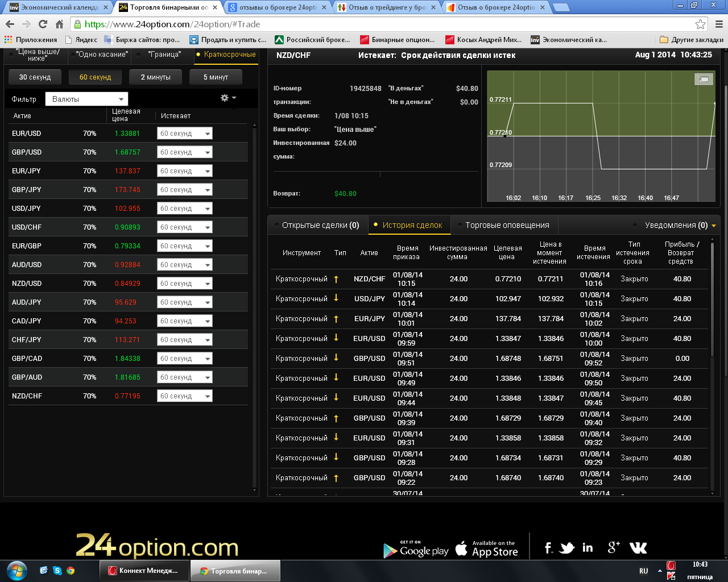
Task: Open the Twitter bird icon
Action: (x=566, y=548)
